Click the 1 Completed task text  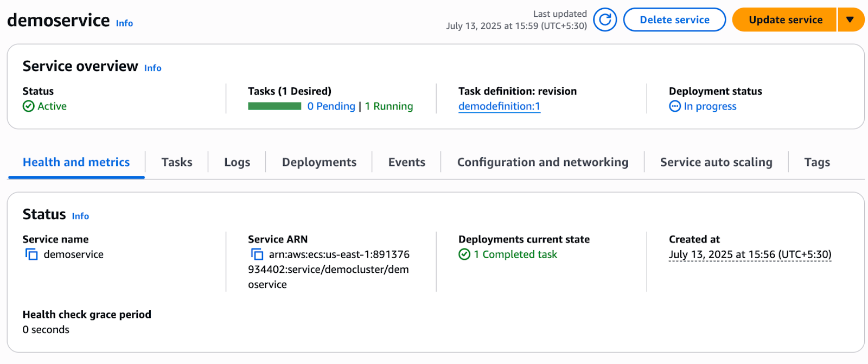point(515,254)
